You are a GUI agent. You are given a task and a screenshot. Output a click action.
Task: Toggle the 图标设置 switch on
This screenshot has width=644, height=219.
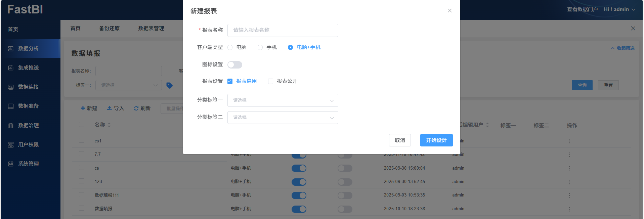click(x=234, y=65)
